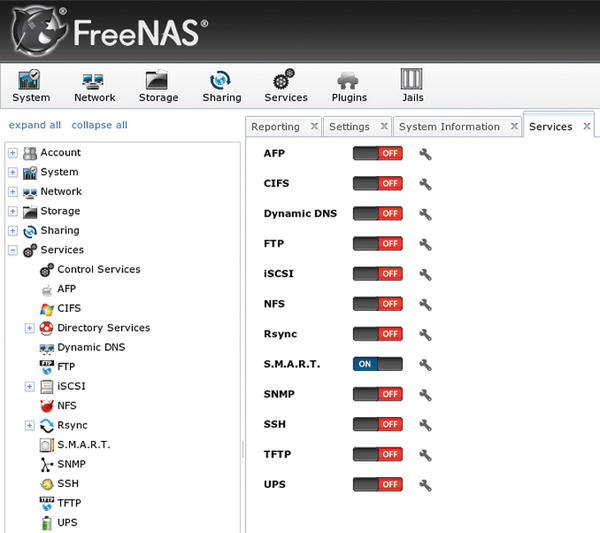The image size is (600, 533).
Task: Select SSH in the Services tree
Action: [60, 484]
